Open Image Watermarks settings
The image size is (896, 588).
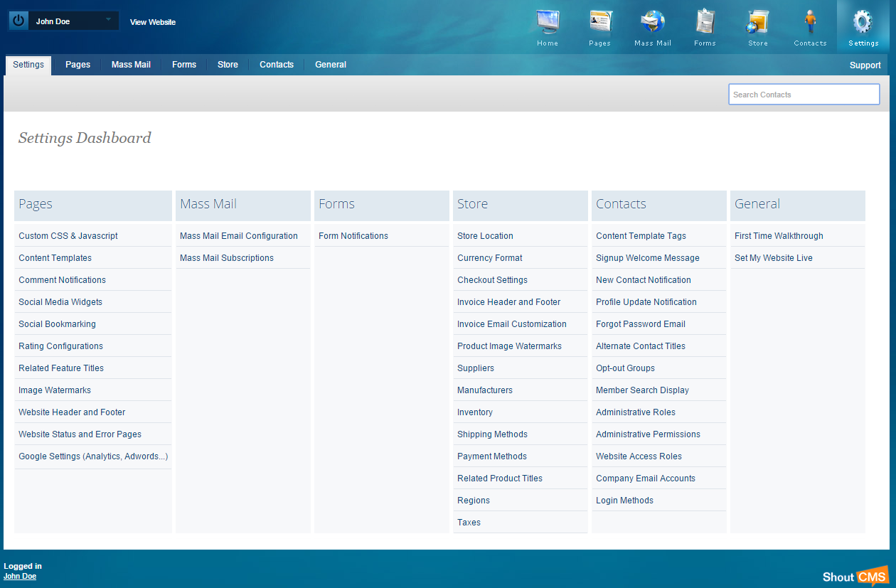[55, 390]
